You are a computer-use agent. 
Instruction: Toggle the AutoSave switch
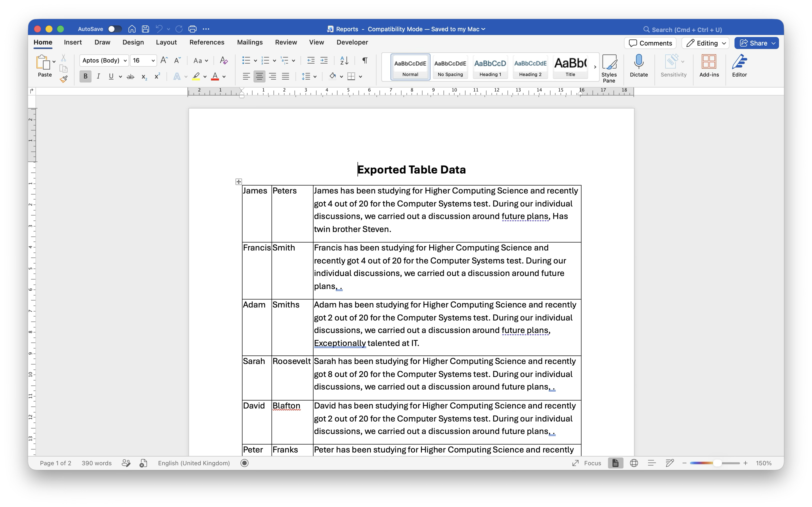click(115, 29)
